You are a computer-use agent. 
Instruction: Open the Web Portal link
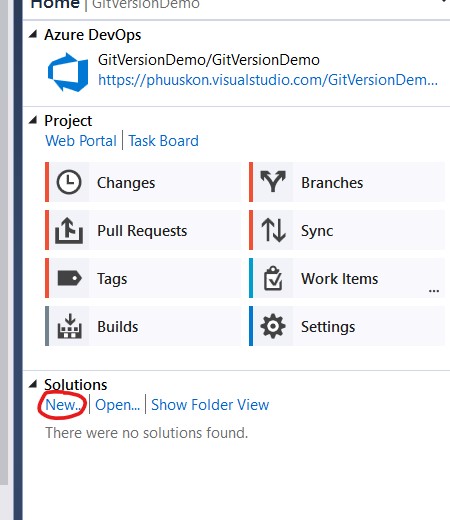point(81,141)
